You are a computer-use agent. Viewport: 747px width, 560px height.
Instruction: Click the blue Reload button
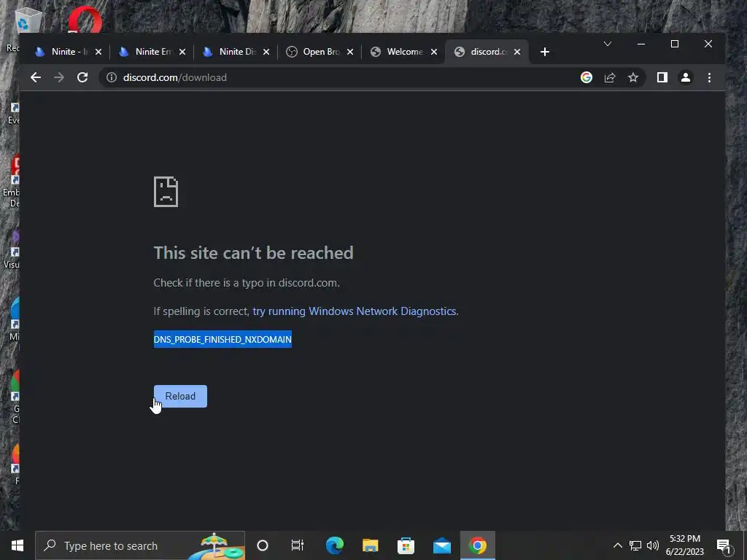tap(180, 396)
